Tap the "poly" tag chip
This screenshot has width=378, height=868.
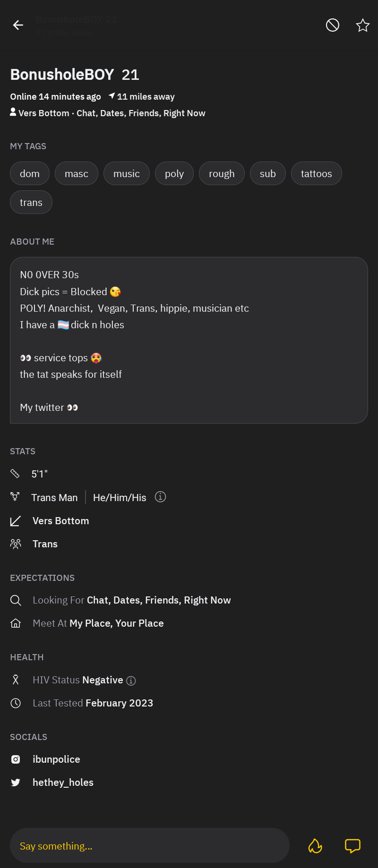coord(174,174)
